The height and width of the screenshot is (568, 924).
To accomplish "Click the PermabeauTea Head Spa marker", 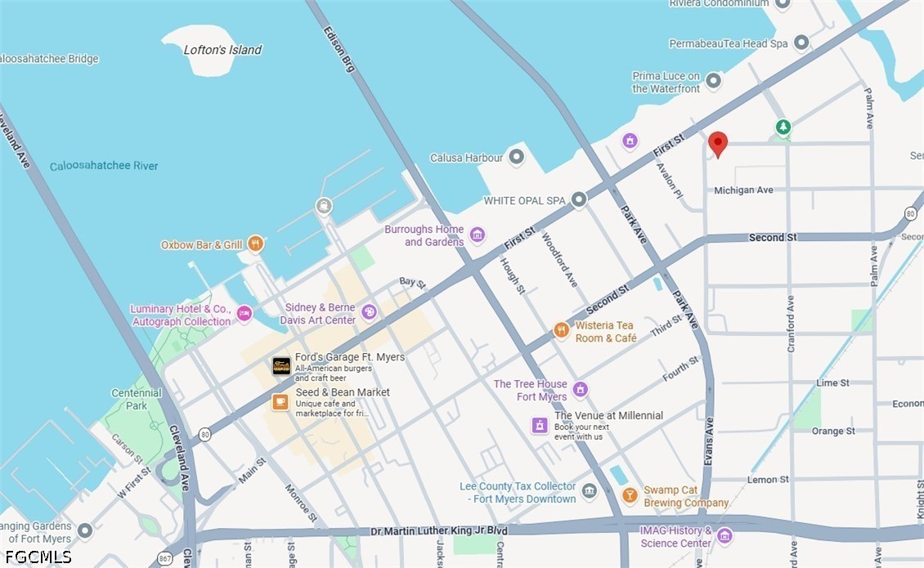I will 801,42.
